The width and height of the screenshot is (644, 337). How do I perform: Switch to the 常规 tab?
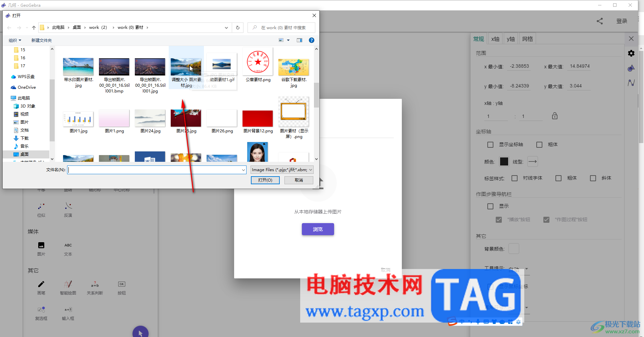[479, 39]
